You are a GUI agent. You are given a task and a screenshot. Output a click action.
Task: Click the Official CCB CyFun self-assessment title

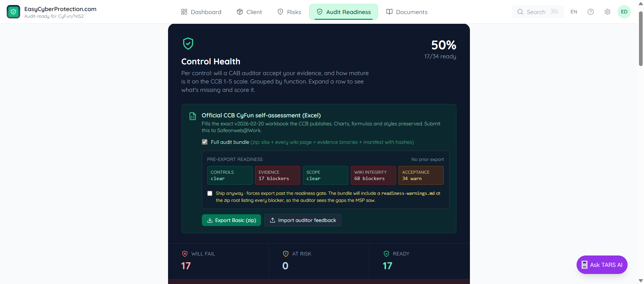pyautogui.click(x=261, y=115)
